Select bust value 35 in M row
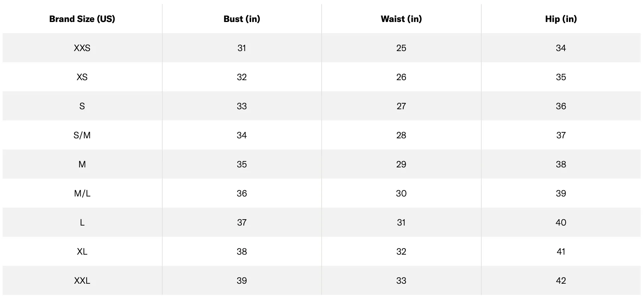Image resolution: width=644 pixels, height=296 pixels. click(x=242, y=164)
